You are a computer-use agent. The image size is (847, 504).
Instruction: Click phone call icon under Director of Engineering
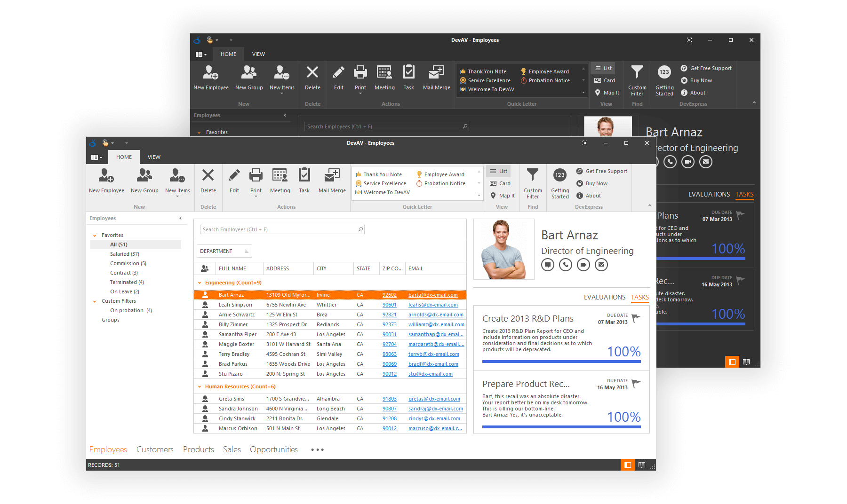pyautogui.click(x=566, y=265)
